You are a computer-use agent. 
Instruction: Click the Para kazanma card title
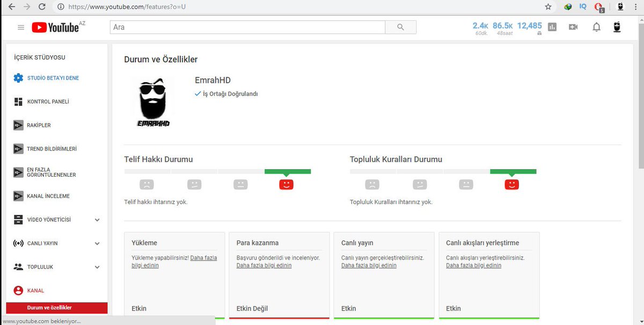point(258,243)
